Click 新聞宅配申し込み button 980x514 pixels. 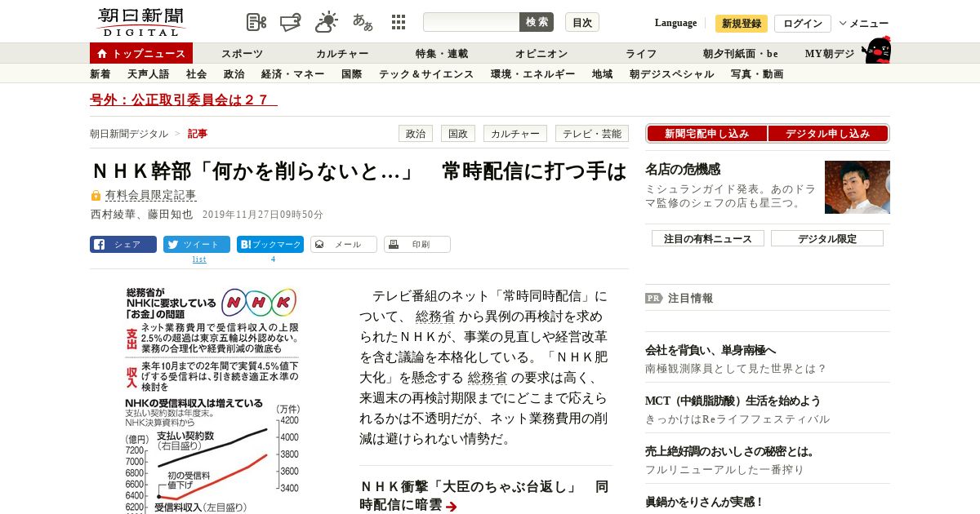pyautogui.click(x=706, y=134)
